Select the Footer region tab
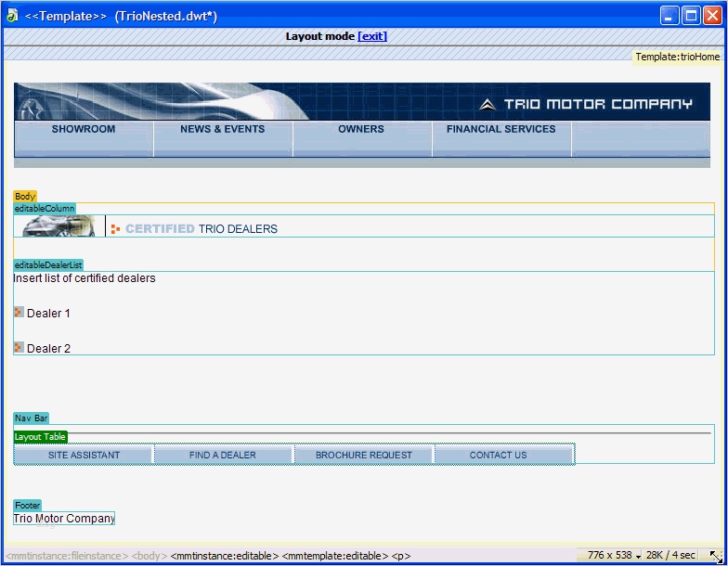Screen dimensions: 728x566 28,506
